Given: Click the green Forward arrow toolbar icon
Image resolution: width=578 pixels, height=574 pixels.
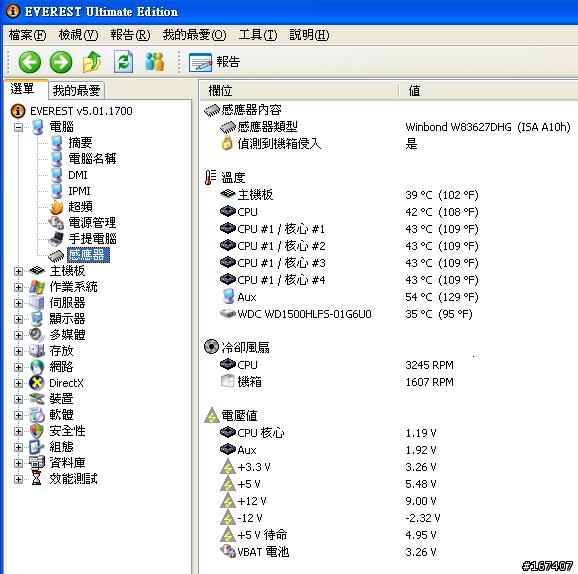Looking at the screenshot, I should pos(61,62).
